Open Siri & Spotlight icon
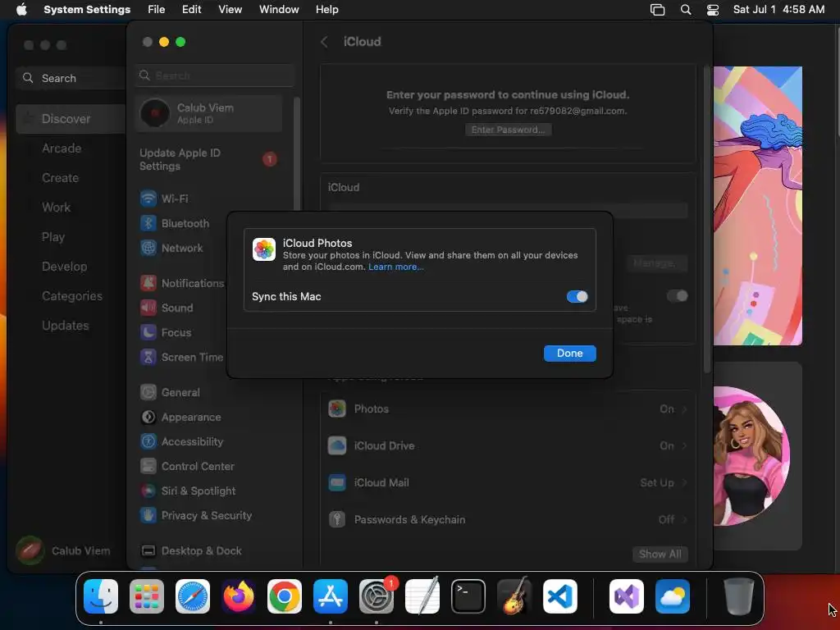840x630 pixels. pyautogui.click(x=148, y=491)
